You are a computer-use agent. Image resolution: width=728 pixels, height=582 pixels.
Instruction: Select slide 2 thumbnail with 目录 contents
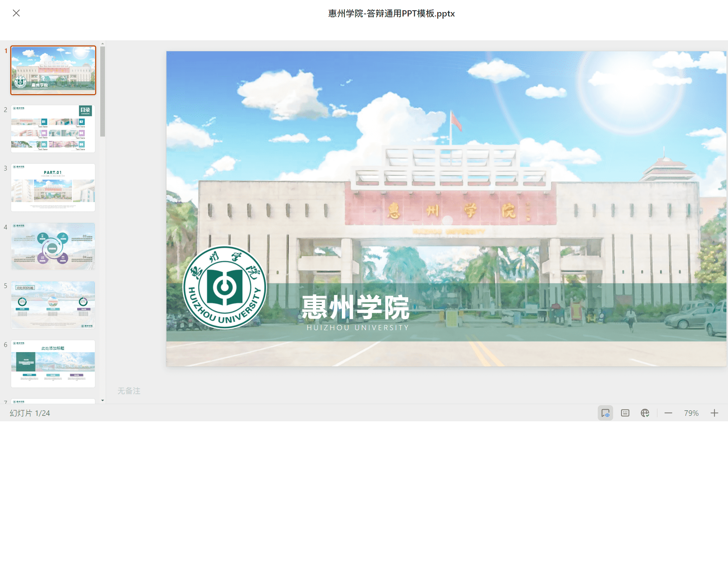pyautogui.click(x=53, y=129)
